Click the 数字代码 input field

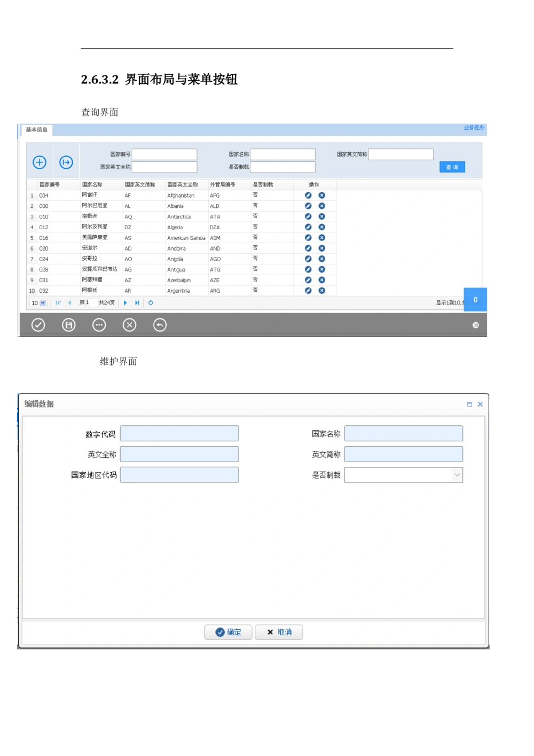[x=179, y=434]
